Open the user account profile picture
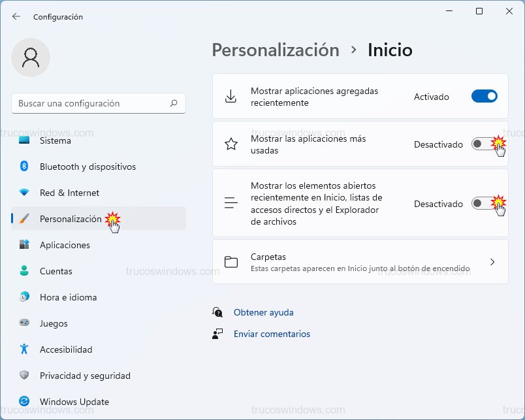The image size is (525, 420). (31, 57)
